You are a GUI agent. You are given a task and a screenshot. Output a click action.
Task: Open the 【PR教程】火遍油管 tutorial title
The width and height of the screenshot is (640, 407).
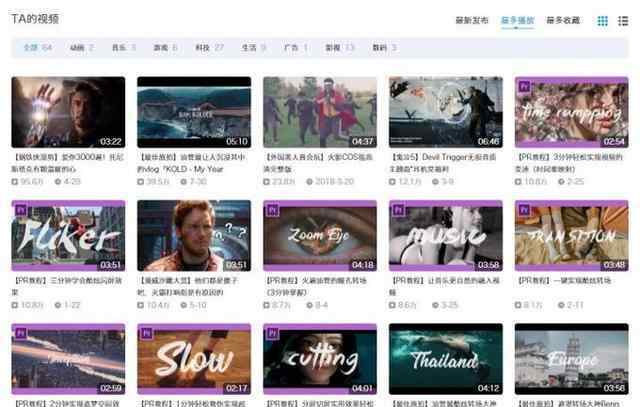point(315,286)
